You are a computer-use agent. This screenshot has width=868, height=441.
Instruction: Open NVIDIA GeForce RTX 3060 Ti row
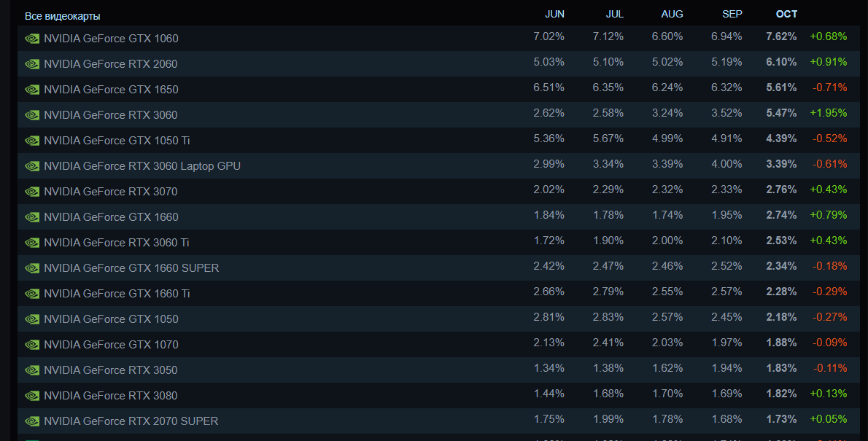pyautogui.click(x=117, y=243)
